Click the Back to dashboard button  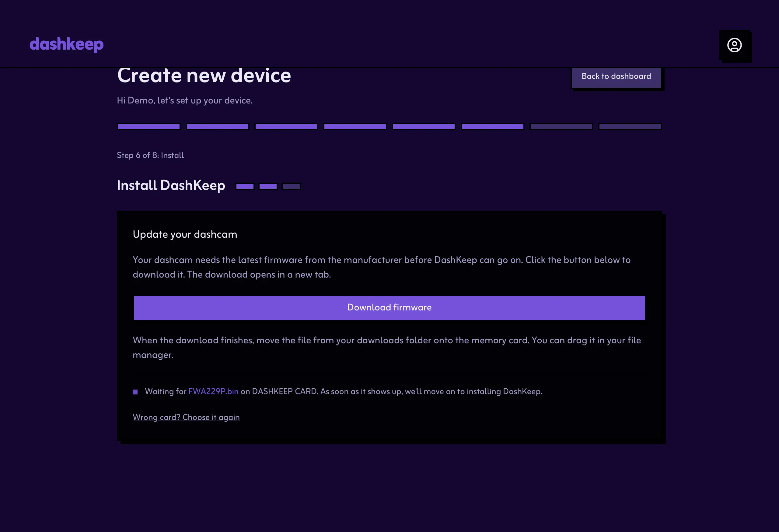pos(616,77)
